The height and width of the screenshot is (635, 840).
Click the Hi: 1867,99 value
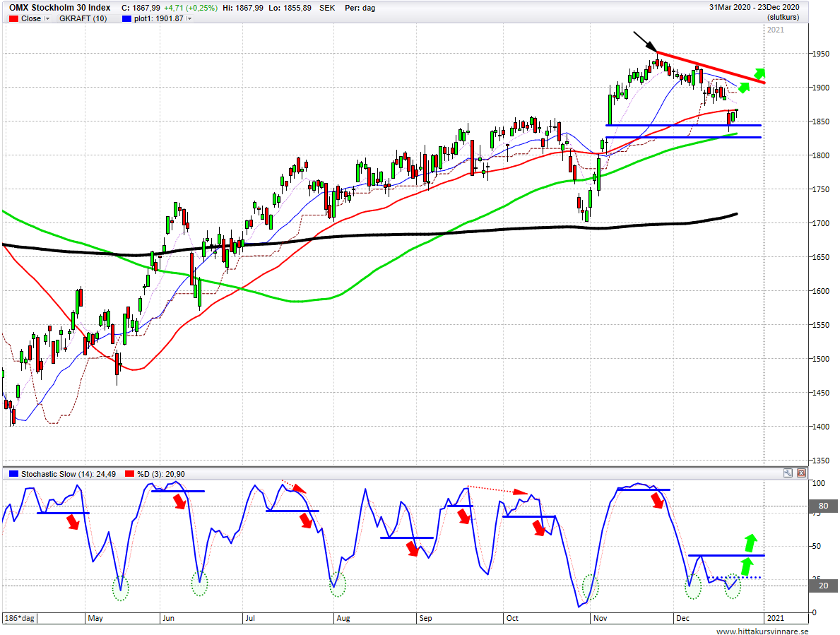[242, 8]
